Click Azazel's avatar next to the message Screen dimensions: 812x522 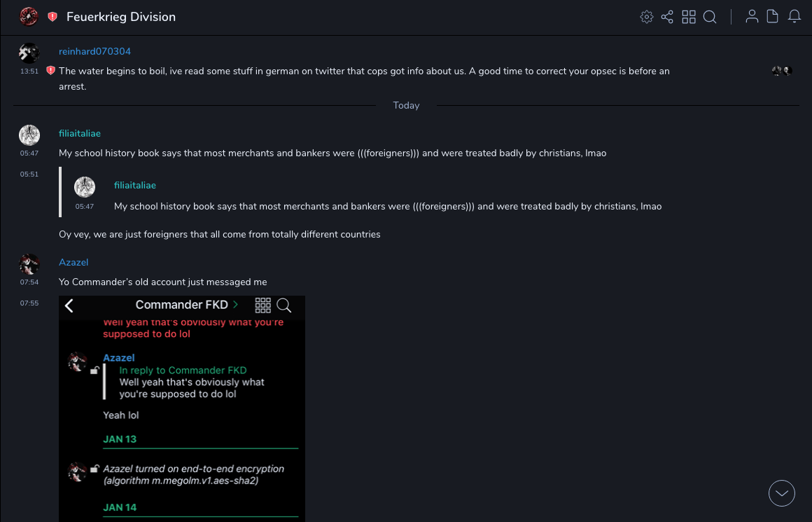click(29, 264)
